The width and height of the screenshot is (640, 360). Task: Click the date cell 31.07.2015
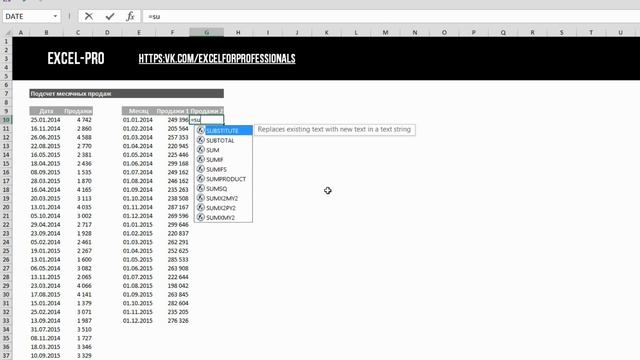[45, 329]
